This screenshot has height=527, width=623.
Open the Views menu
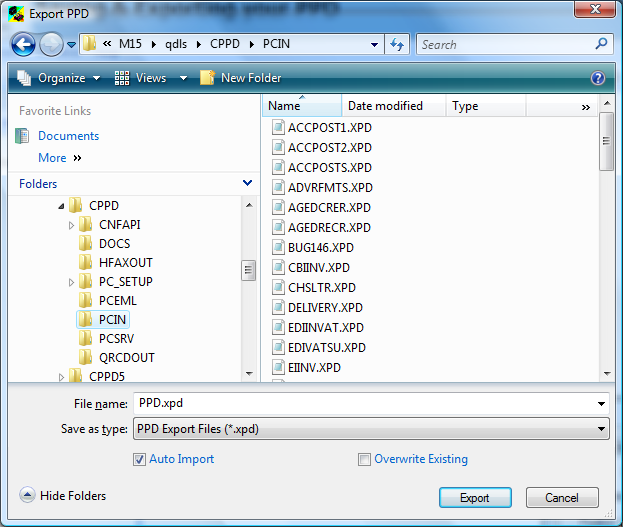(150, 78)
